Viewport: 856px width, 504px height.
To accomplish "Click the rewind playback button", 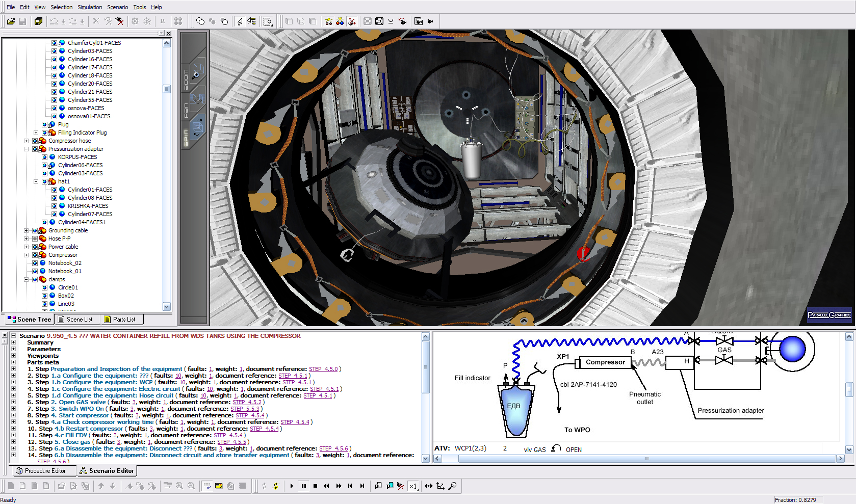I will pyautogui.click(x=327, y=486).
